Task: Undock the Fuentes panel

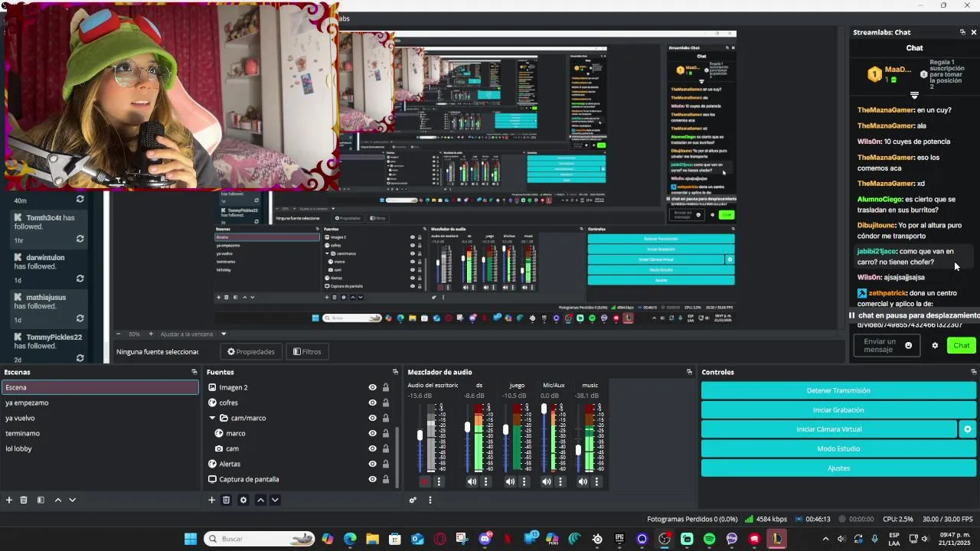Action: (395, 372)
